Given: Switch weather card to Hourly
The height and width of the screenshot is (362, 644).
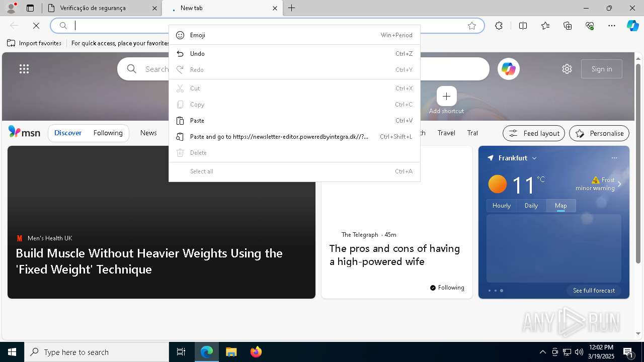Looking at the screenshot, I should tap(502, 206).
